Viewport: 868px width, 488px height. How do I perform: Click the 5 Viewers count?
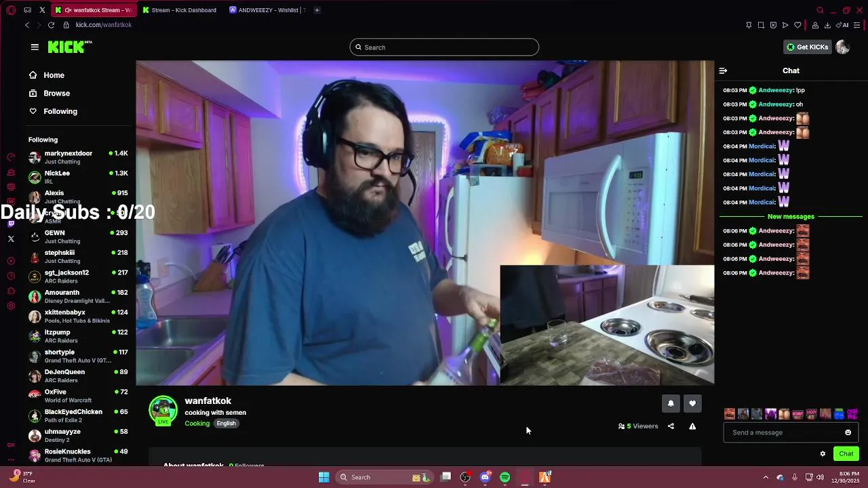[x=638, y=426]
